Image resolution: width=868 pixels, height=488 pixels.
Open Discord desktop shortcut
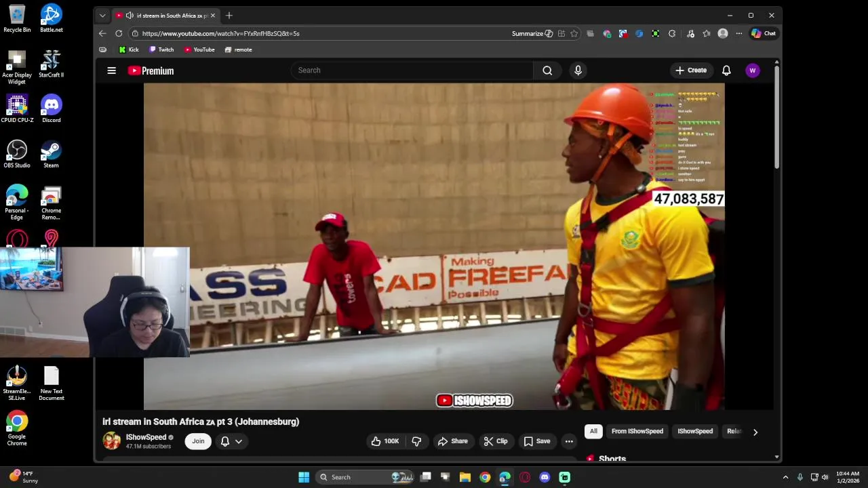51,108
